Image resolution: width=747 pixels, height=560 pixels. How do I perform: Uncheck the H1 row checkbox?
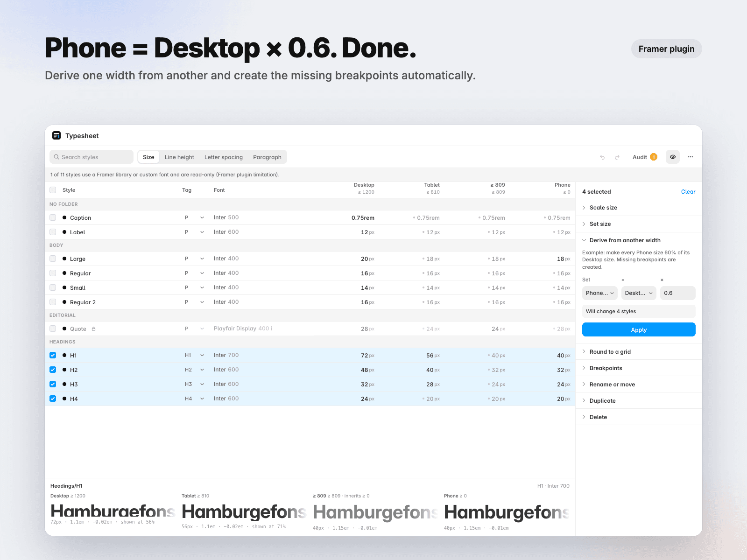click(53, 355)
